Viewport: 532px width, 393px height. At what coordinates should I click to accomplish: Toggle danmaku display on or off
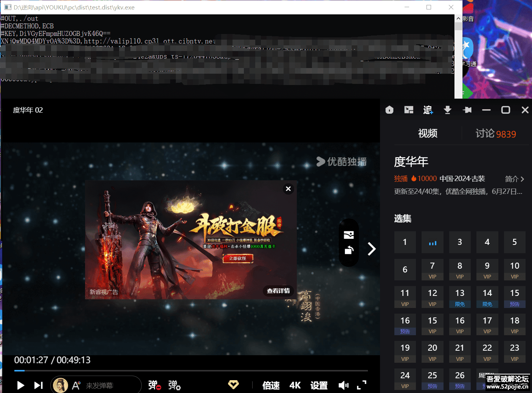tap(155, 385)
